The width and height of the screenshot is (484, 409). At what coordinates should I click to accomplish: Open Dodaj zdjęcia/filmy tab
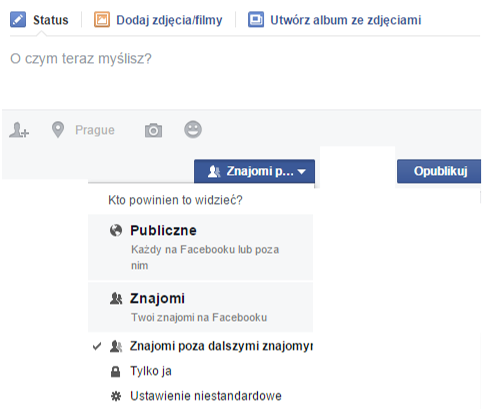[x=169, y=20]
